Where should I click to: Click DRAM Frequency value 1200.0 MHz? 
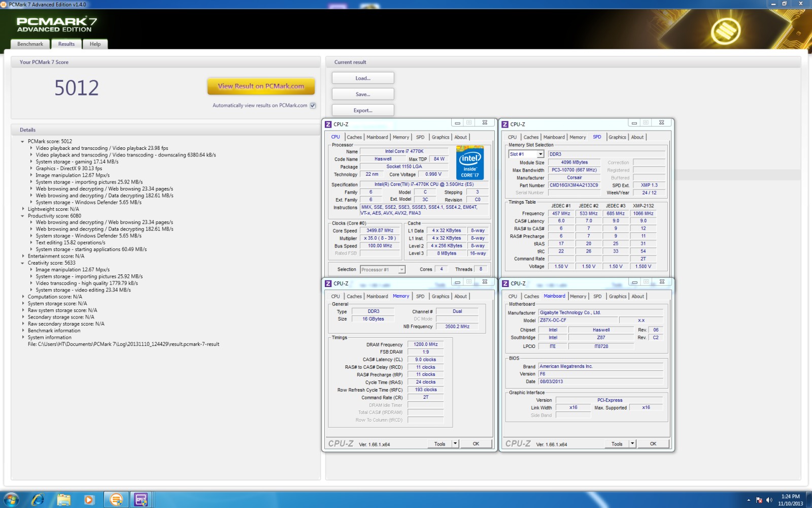point(425,344)
